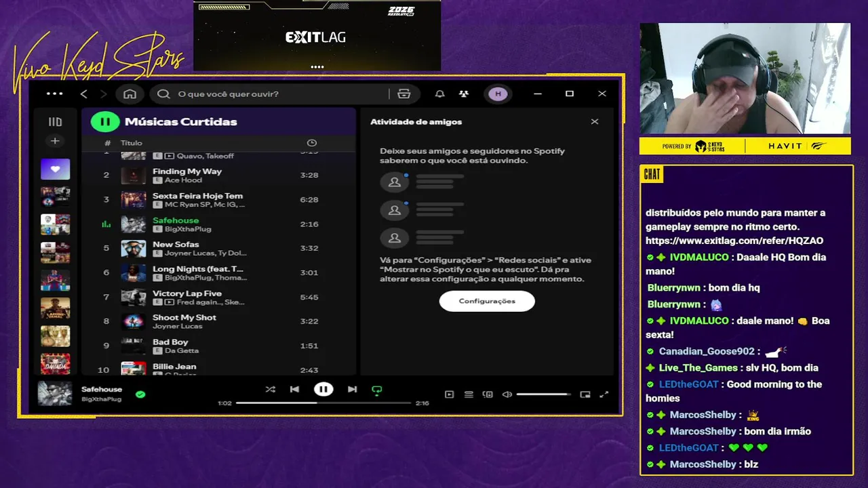Sort by # column header
This screenshot has width=868, height=488.
click(x=107, y=143)
